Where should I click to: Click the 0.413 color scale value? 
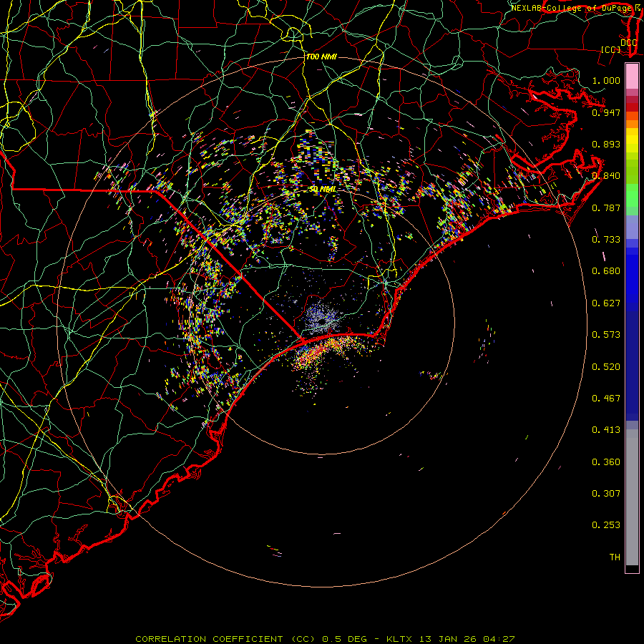pos(606,430)
